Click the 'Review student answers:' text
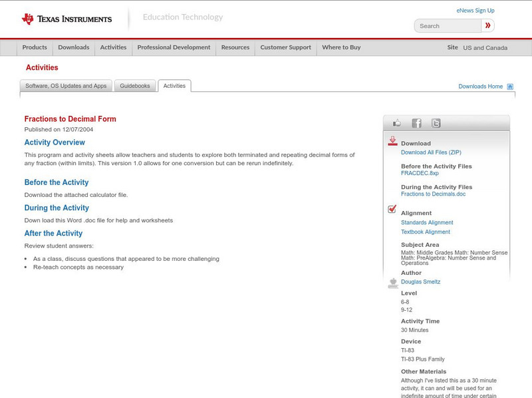The image size is (532, 398). [59, 246]
